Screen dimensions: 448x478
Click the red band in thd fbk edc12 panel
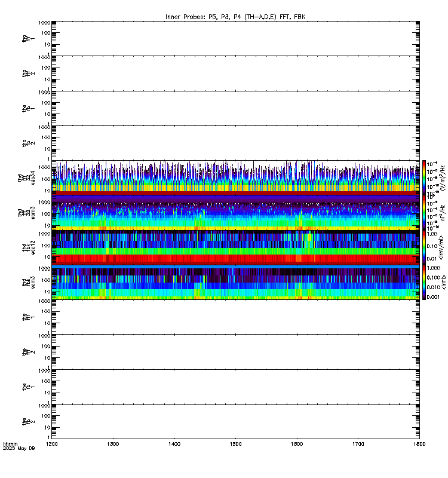tap(235, 259)
